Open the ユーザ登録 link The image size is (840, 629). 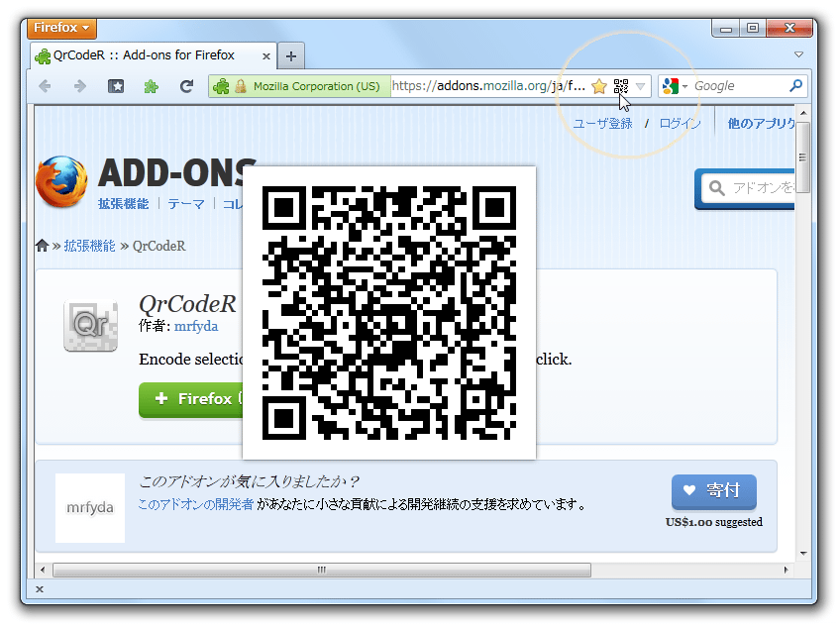[x=602, y=124]
